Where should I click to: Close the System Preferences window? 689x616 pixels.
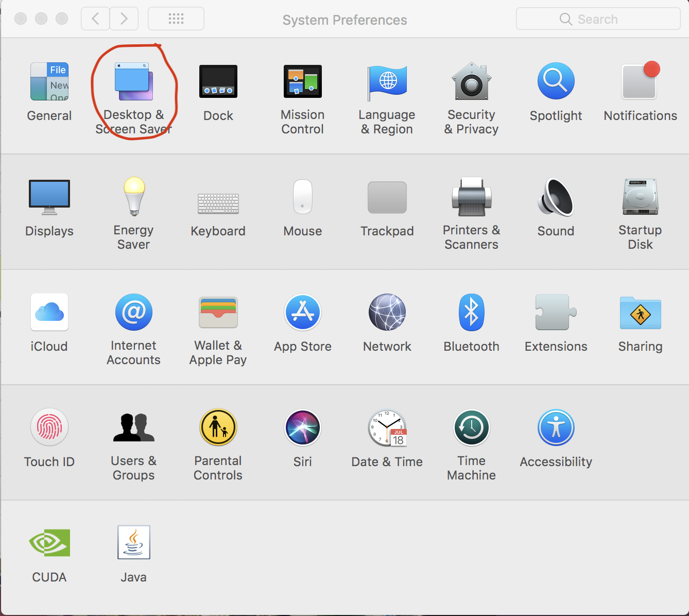click(x=21, y=19)
